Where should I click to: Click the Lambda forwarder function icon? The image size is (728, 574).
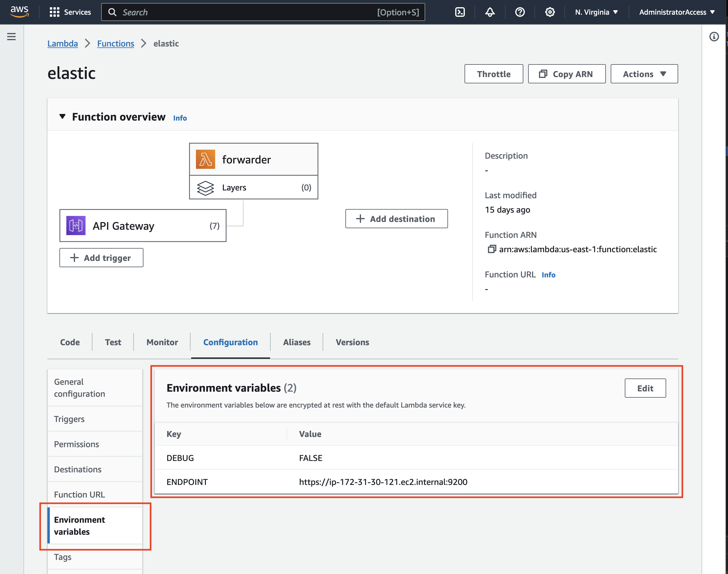(x=206, y=159)
